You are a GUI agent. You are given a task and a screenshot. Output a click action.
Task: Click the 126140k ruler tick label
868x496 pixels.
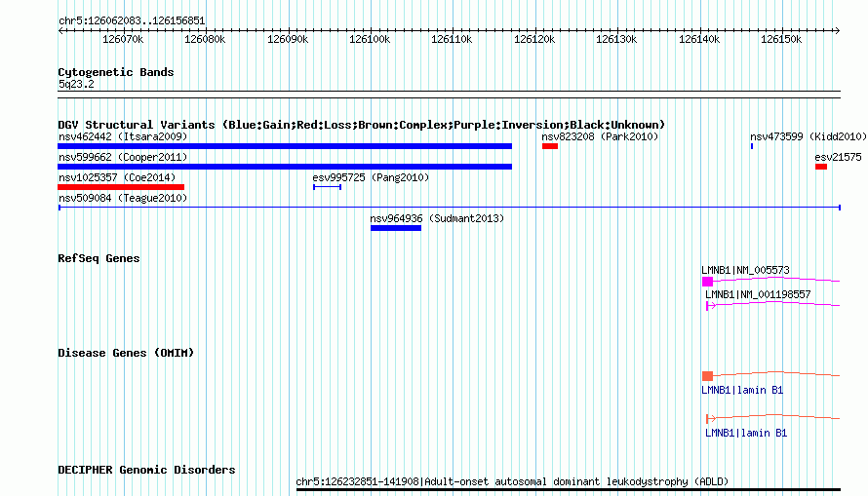[699, 39]
